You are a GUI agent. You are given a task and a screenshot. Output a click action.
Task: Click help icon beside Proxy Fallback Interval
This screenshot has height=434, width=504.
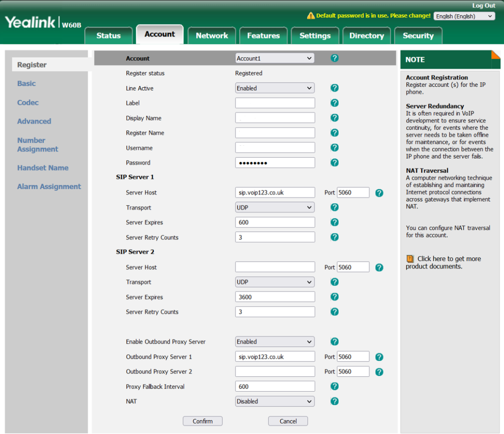pyautogui.click(x=335, y=387)
